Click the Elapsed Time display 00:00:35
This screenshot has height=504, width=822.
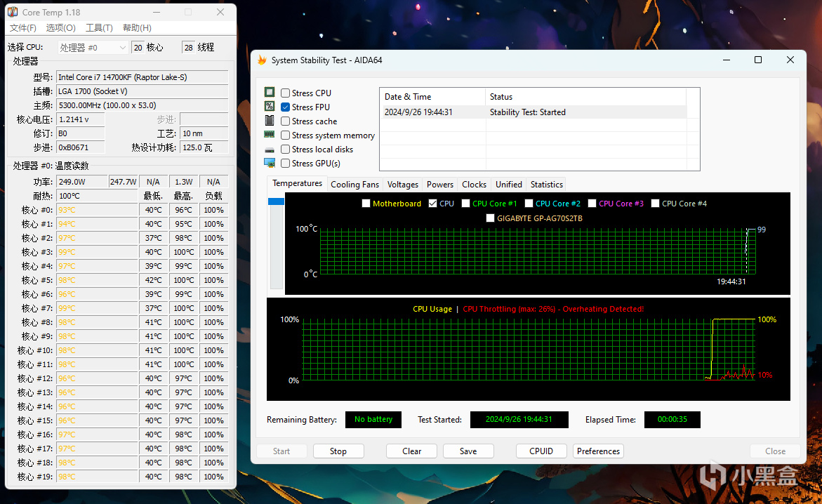pyautogui.click(x=672, y=420)
